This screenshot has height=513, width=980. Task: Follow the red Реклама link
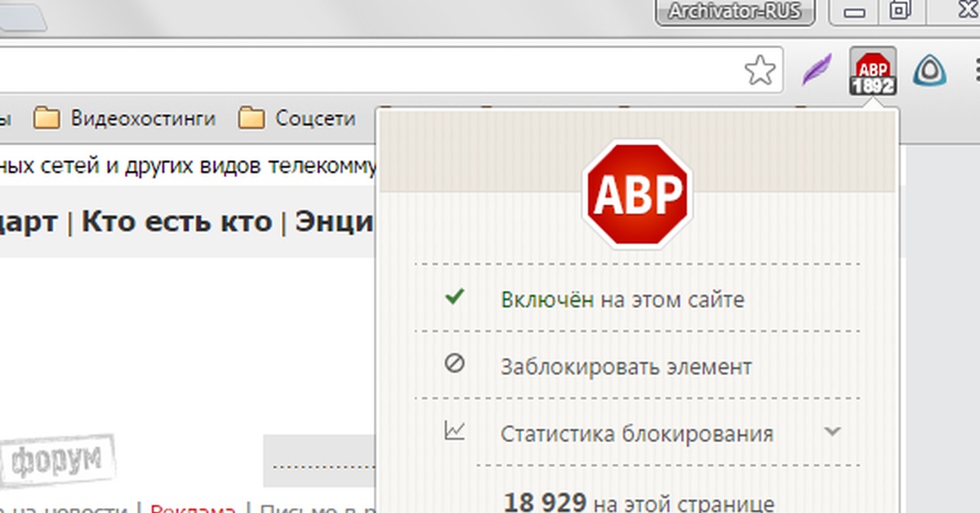pos(193,508)
